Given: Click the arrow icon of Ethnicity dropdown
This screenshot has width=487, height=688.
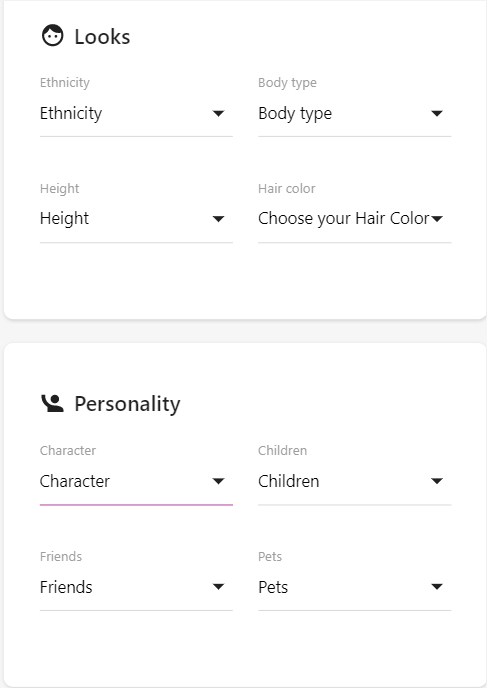Looking at the screenshot, I should 218,114.
